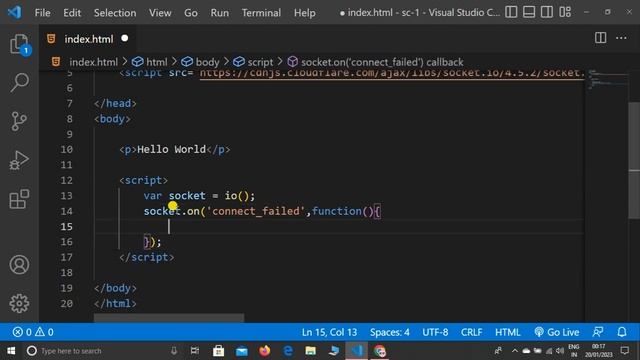Viewport: 640px width, 360px height.
Task: Change indentation via Spaces: 4
Action: [x=389, y=332]
